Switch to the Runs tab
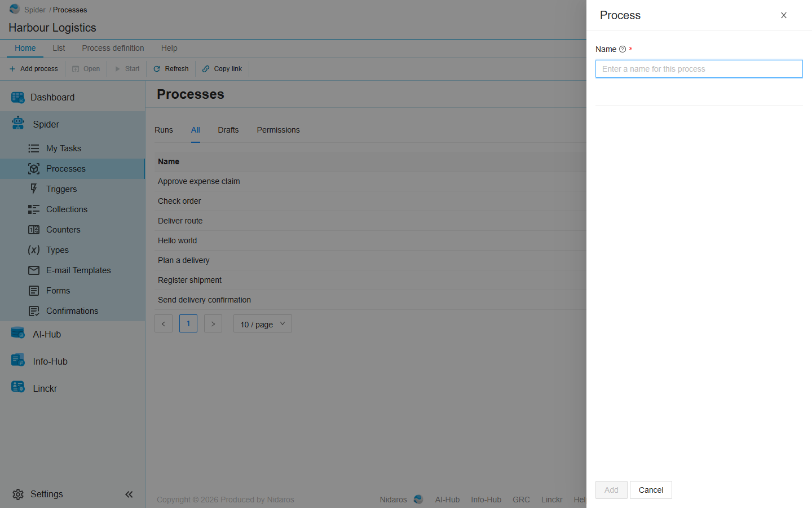This screenshot has height=508, width=812. click(164, 130)
